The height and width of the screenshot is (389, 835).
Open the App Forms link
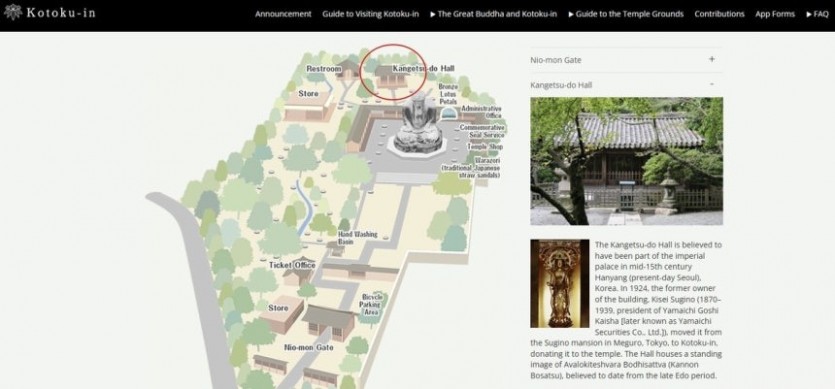coord(775,14)
